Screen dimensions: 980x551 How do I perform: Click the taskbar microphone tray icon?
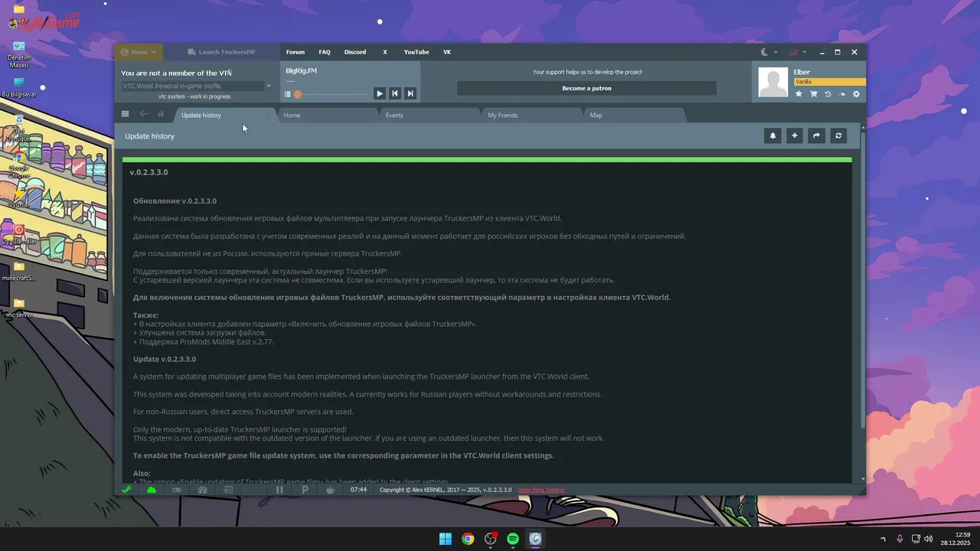[900, 539]
